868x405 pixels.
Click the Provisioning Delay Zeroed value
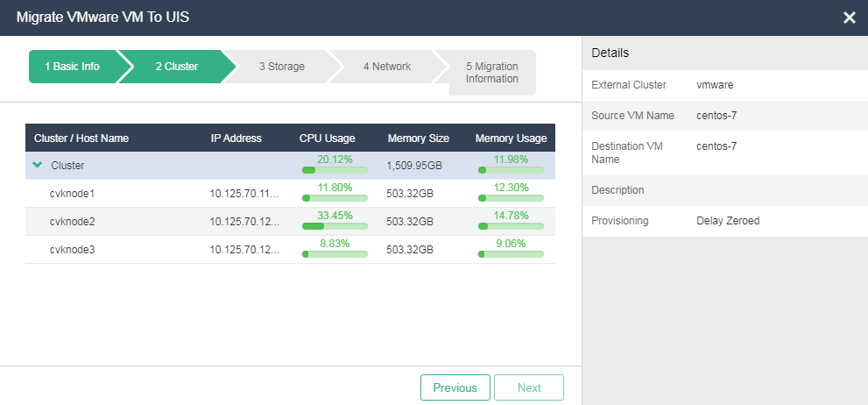click(728, 221)
